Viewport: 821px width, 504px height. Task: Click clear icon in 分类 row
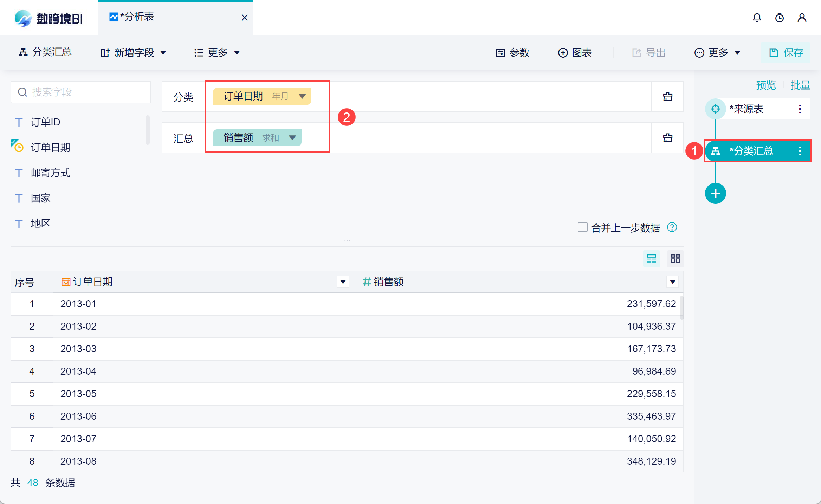click(x=667, y=96)
